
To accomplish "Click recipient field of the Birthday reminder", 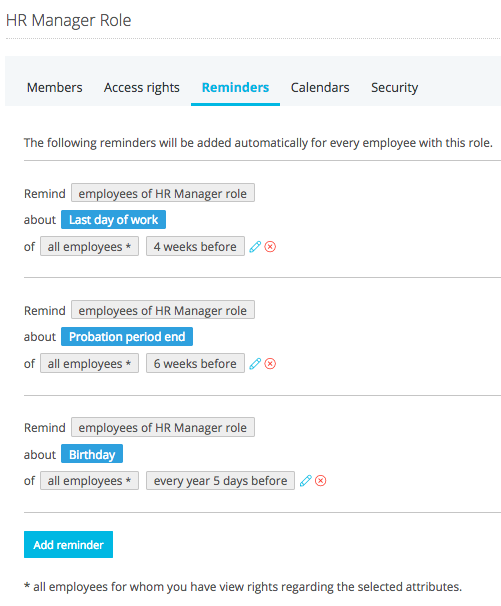I will tap(163, 427).
